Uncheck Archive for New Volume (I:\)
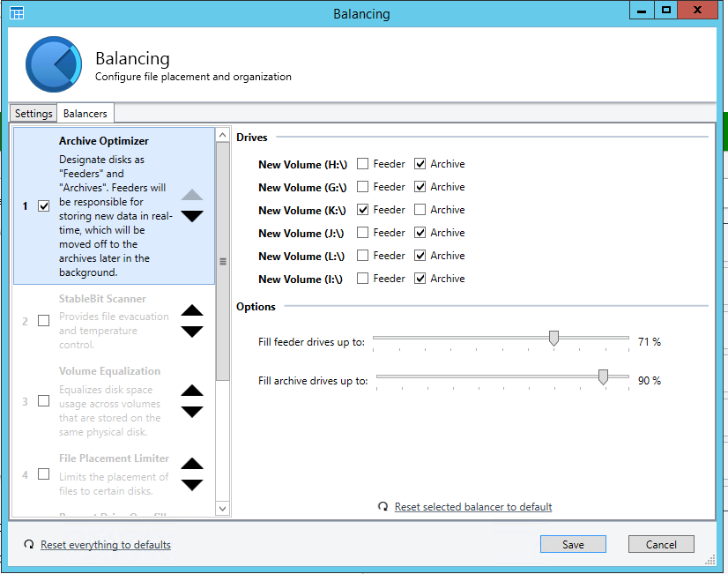 tap(420, 278)
